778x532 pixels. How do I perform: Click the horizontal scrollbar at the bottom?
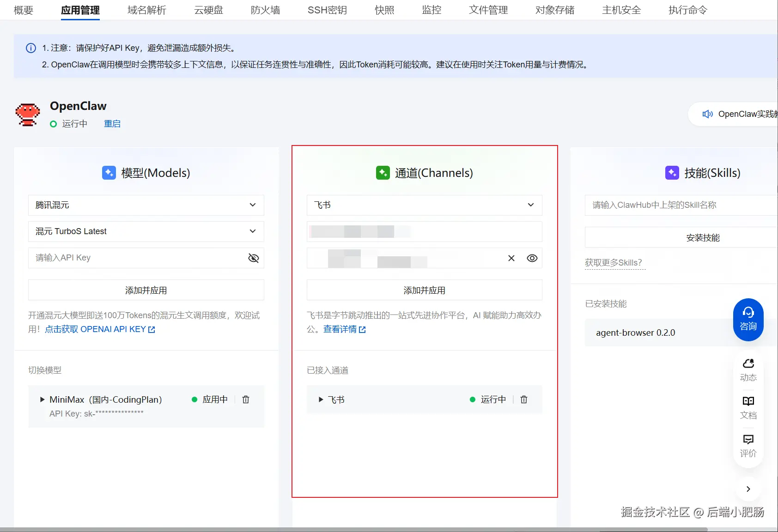[353, 529]
